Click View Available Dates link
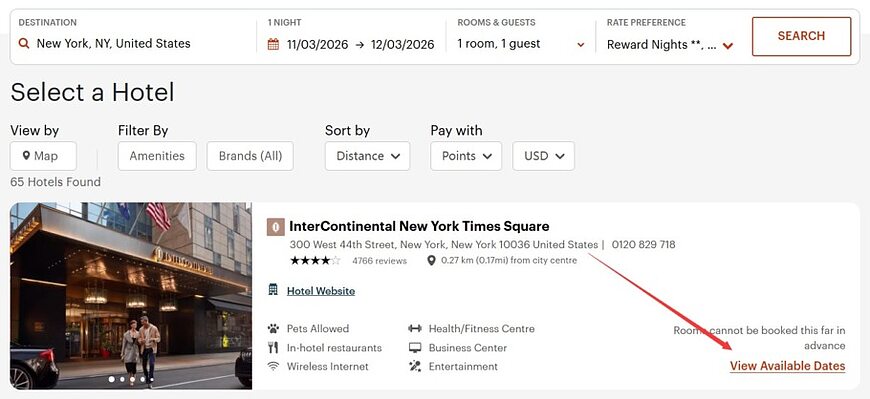 [x=787, y=366]
